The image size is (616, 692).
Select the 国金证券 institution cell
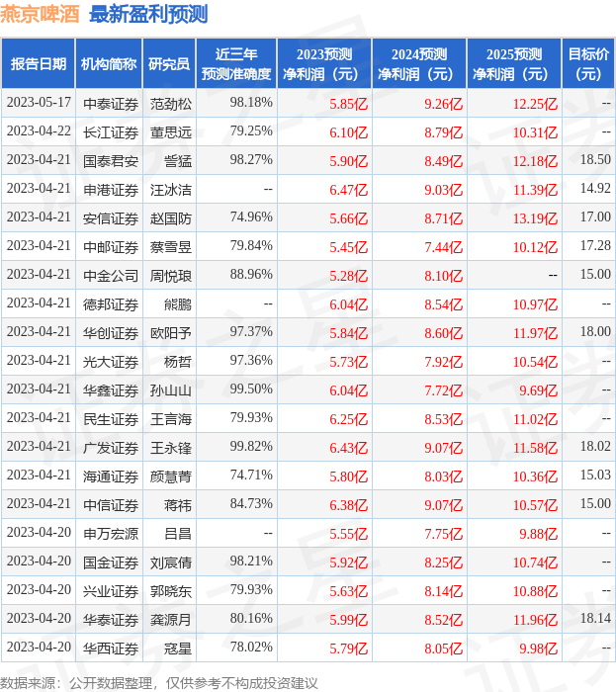[x=111, y=562]
